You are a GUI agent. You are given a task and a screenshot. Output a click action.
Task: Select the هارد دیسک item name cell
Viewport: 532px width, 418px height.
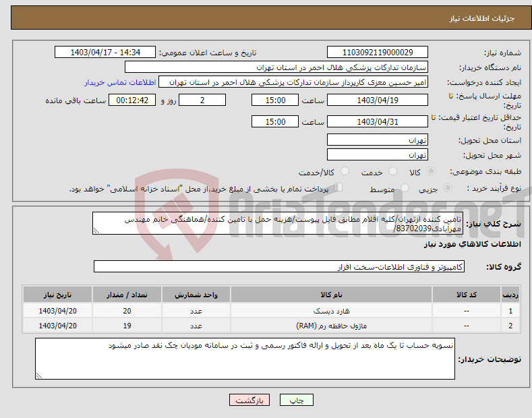[331, 311]
